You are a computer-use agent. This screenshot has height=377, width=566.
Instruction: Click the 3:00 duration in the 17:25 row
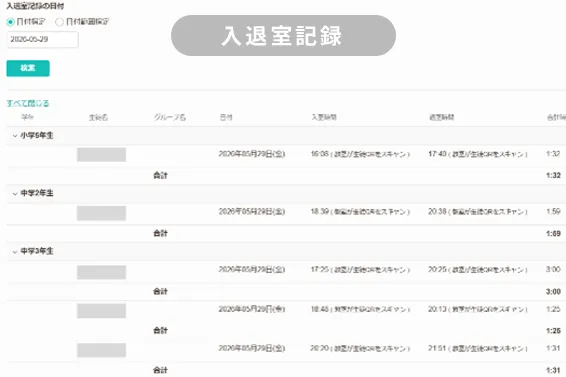pos(553,269)
